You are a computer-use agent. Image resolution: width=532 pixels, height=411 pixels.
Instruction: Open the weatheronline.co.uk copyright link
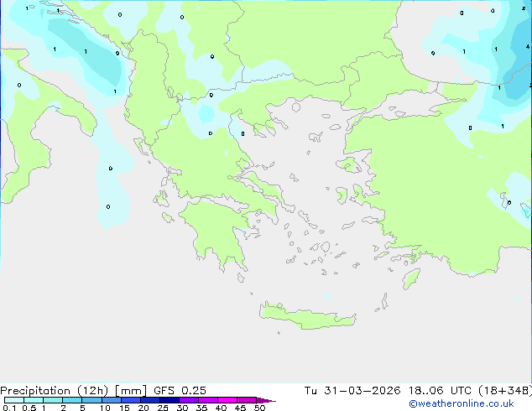coord(462,403)
